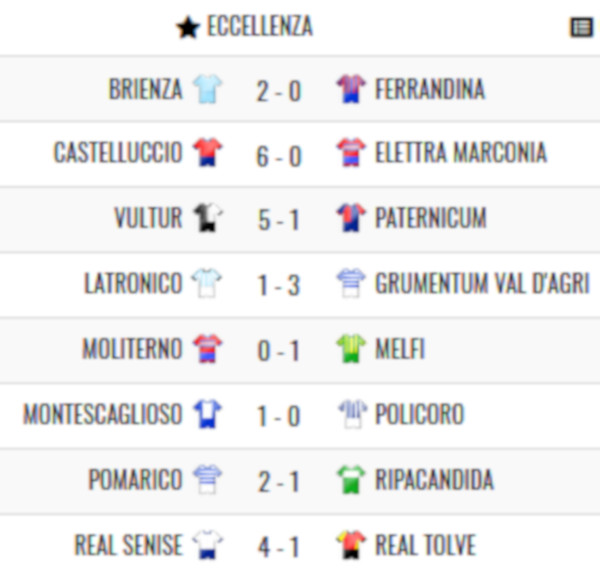600x568 pixels.
Task: Click Melfi's green and yellow jersey
Action: (x=351, y=349)
